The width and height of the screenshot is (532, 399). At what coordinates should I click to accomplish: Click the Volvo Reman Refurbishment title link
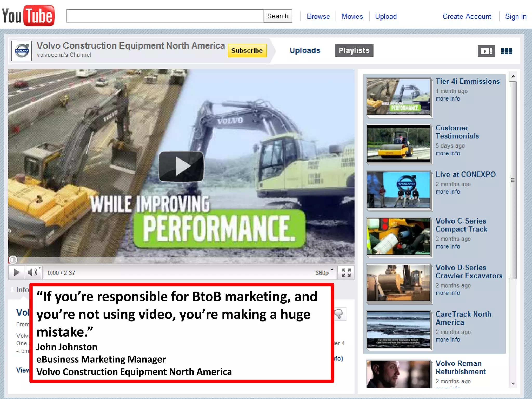(460, 367)
